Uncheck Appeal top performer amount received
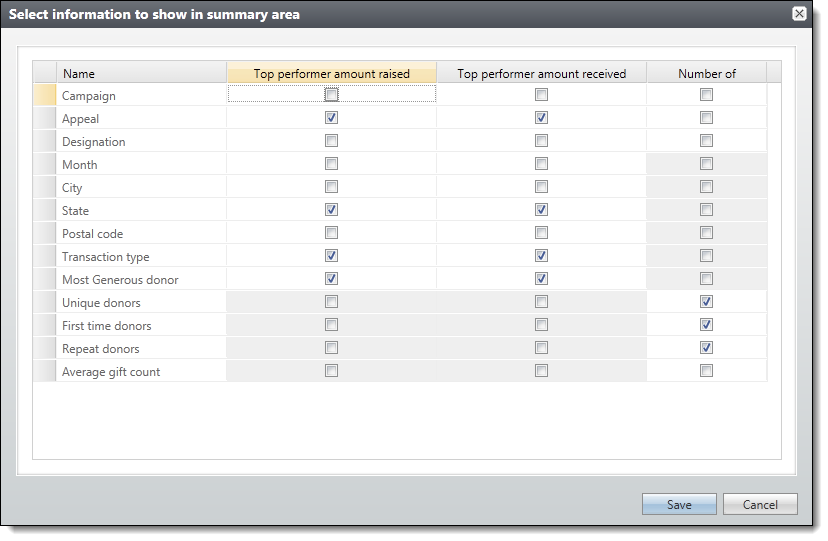Viewport: 828px width, 541px height. pyautogui.click(x=541, y=118)
